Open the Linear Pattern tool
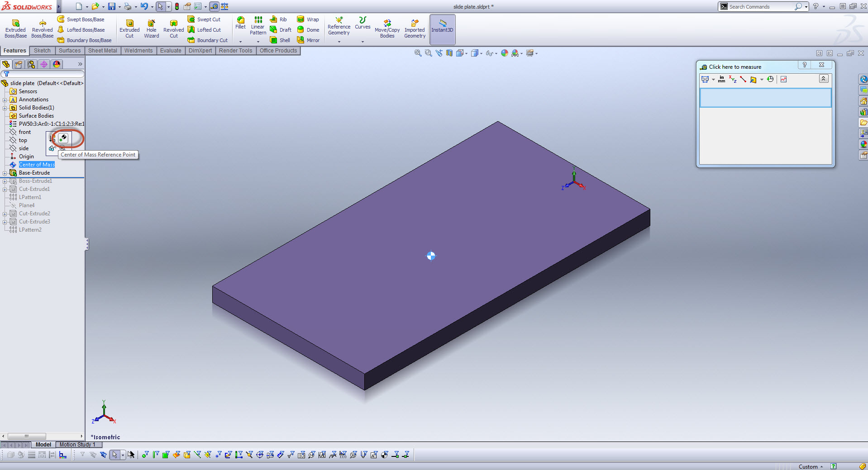The height and width of the screenshot is (470, 868). (x=258, y=25)
